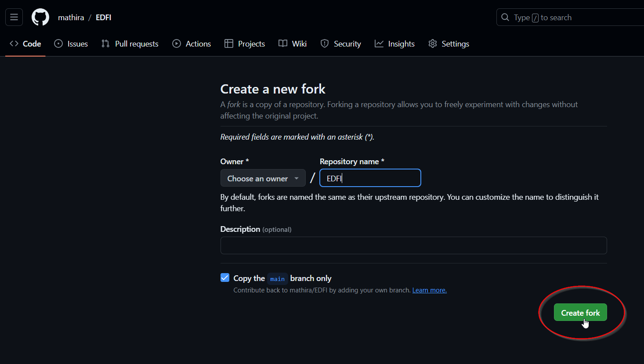Screen dimensions: 644x364
Task: Click the 'main' branch label badge
Action: tap(277, 279)
